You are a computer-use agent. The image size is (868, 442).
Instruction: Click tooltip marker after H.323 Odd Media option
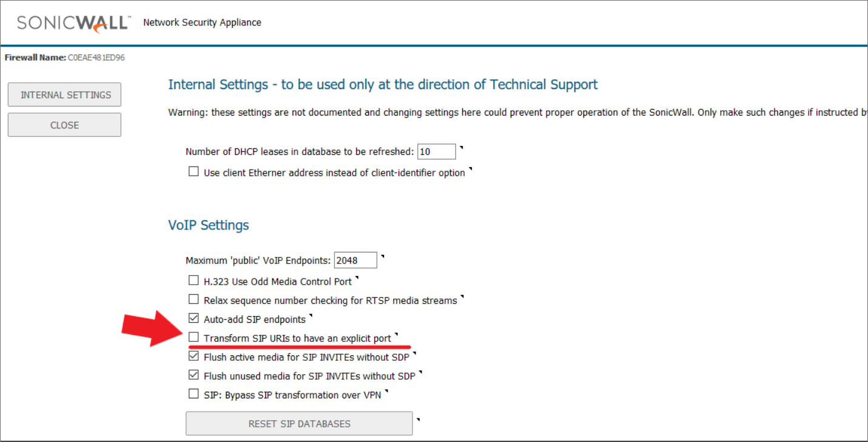click(357, 278)
